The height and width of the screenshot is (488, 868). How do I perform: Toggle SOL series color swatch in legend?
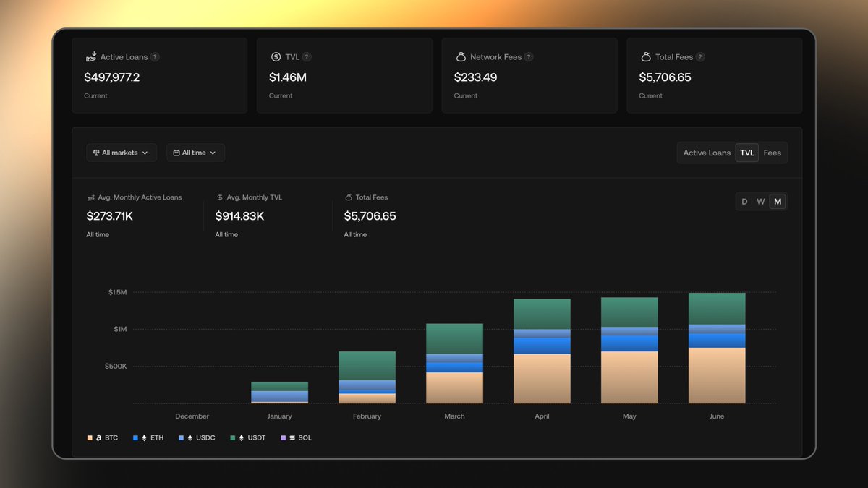point(283,437)
